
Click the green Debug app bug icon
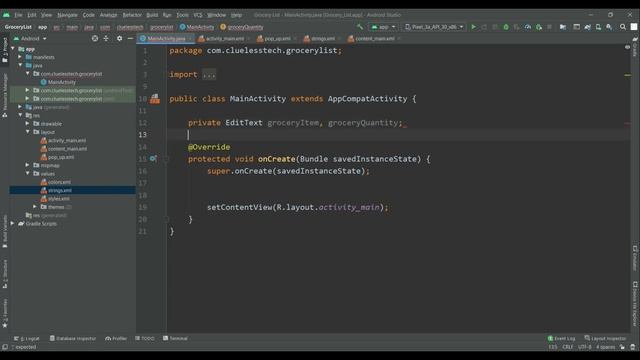click(506, 27)
